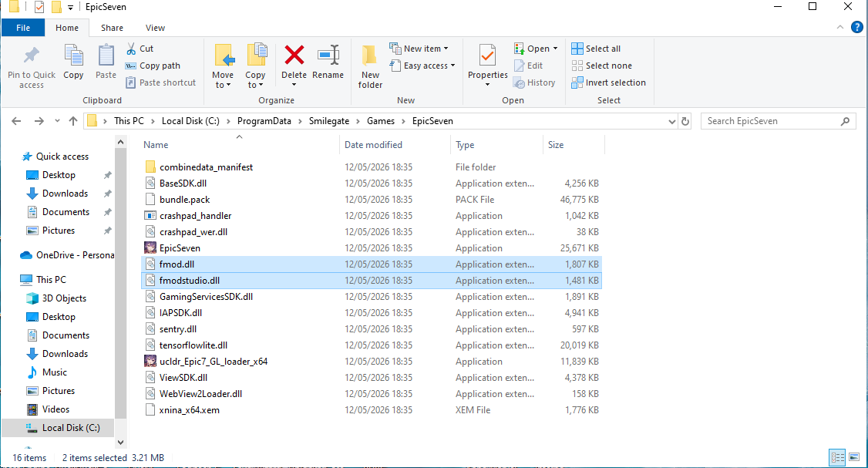This screenshot has width=868, height=468.
Task: Expand the Open button dropdown
Action: tap(555, 49)
